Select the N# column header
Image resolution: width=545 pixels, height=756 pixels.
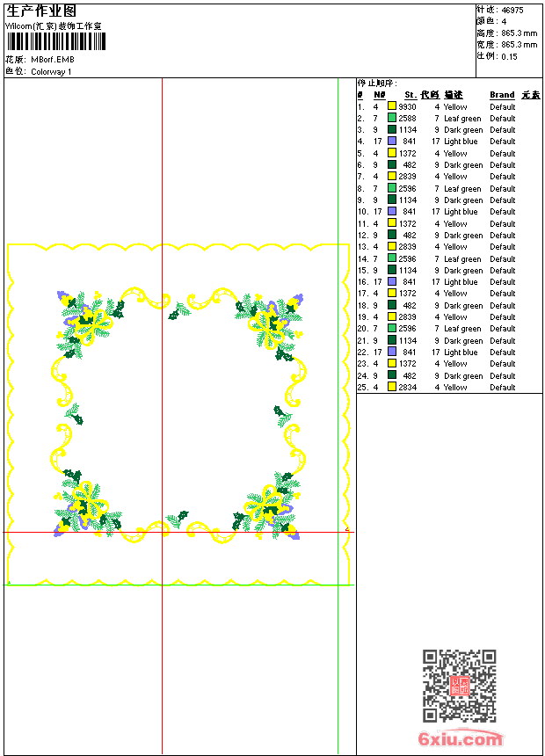click(380, 95)
